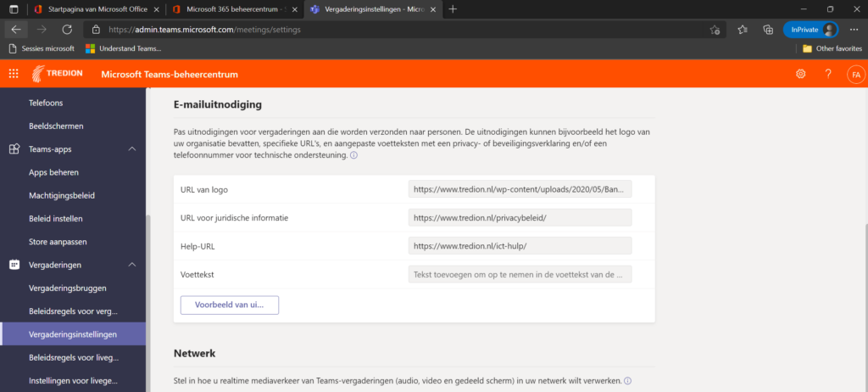
Task: Open Beleidsregels voor livegebeurtenissen item
Action: coord(73,357)
